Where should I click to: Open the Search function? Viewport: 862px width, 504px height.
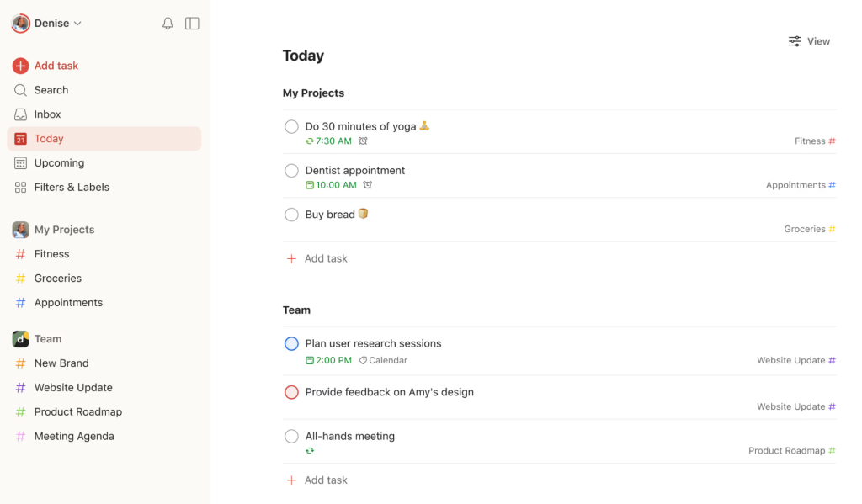pyautogui.click(x=51, y=89)
